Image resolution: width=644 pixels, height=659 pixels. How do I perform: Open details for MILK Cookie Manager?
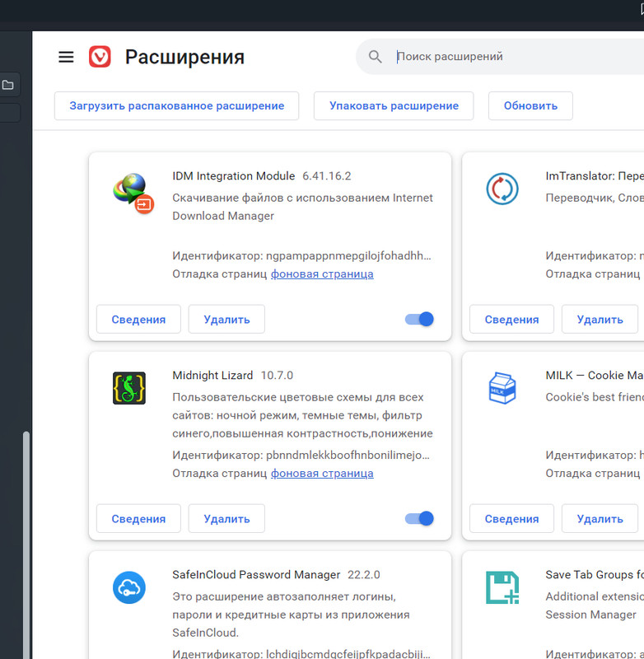511,518
